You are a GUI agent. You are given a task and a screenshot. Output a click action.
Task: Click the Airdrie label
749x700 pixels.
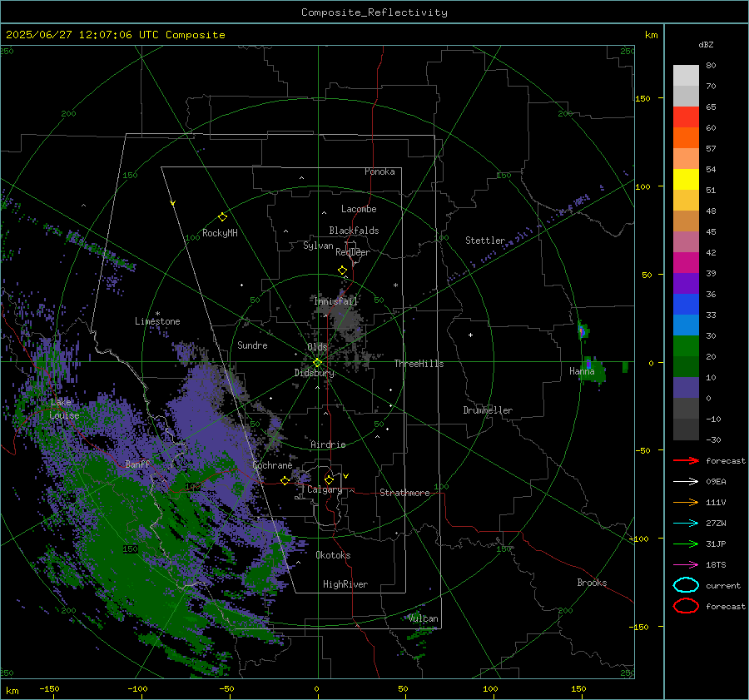[328, 444]
